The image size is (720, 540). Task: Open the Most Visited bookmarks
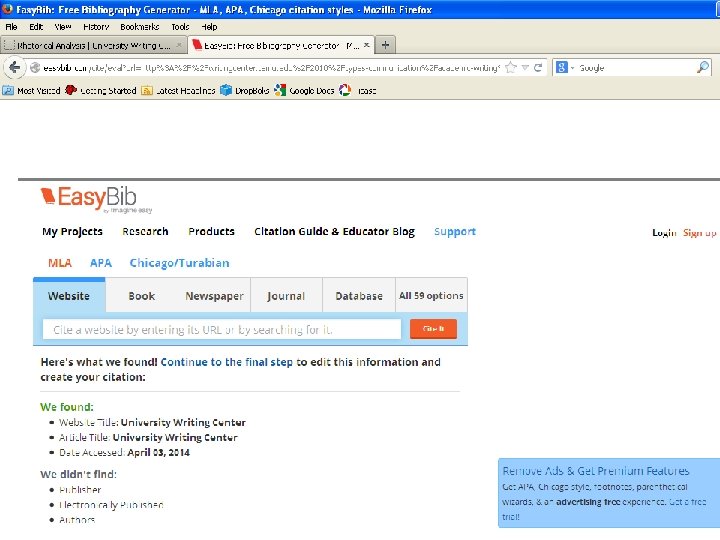31,90
